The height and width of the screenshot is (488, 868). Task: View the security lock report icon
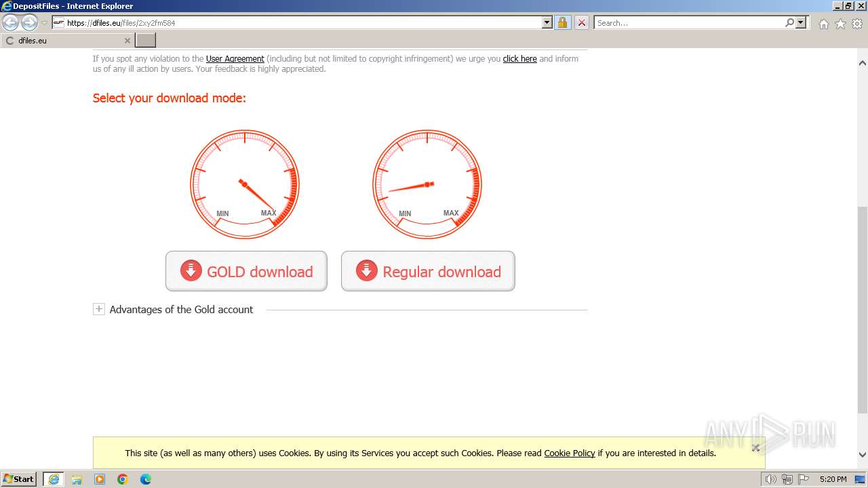(562, 22)
